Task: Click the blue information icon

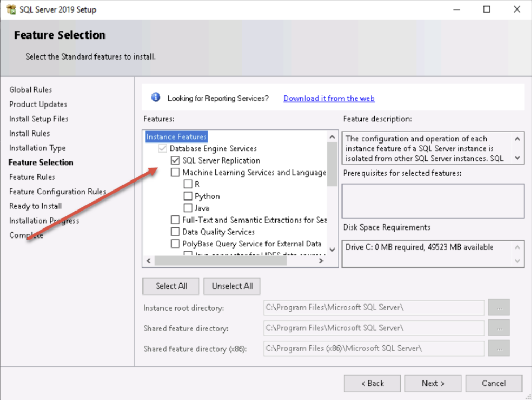Action: pyautogui.click(x=156, y=98)
